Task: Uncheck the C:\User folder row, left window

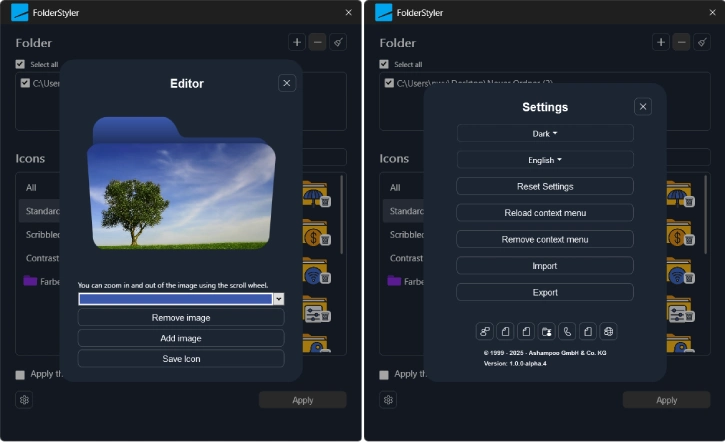Action: pyautogui.click(x=25, y=83)
